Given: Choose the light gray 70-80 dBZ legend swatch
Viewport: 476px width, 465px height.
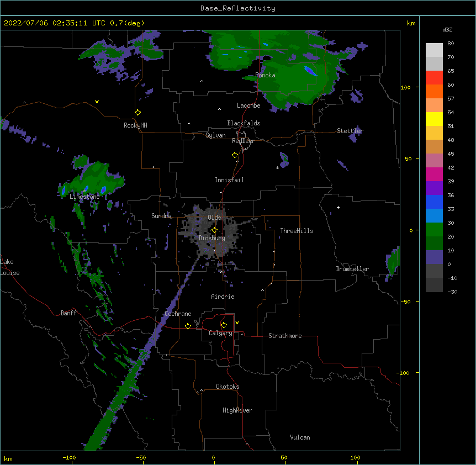Looking at the screenshot, I should coord(434,50).
